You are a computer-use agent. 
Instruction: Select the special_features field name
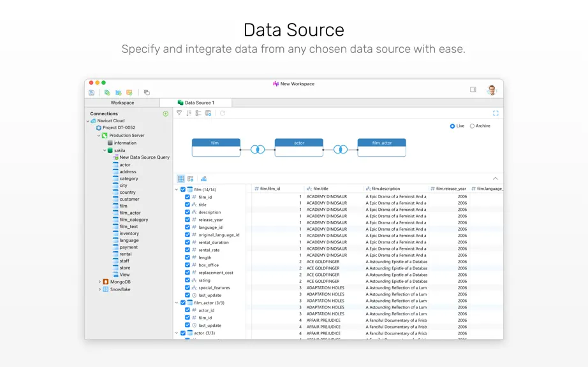[x=214, y=287]
